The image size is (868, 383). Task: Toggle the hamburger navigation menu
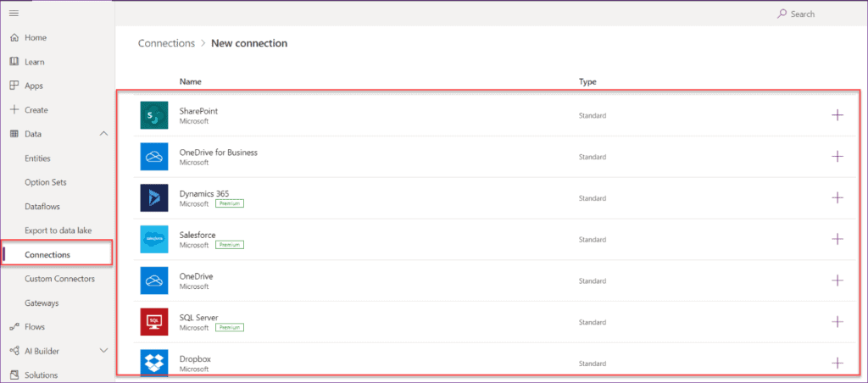tap(14, 14)
